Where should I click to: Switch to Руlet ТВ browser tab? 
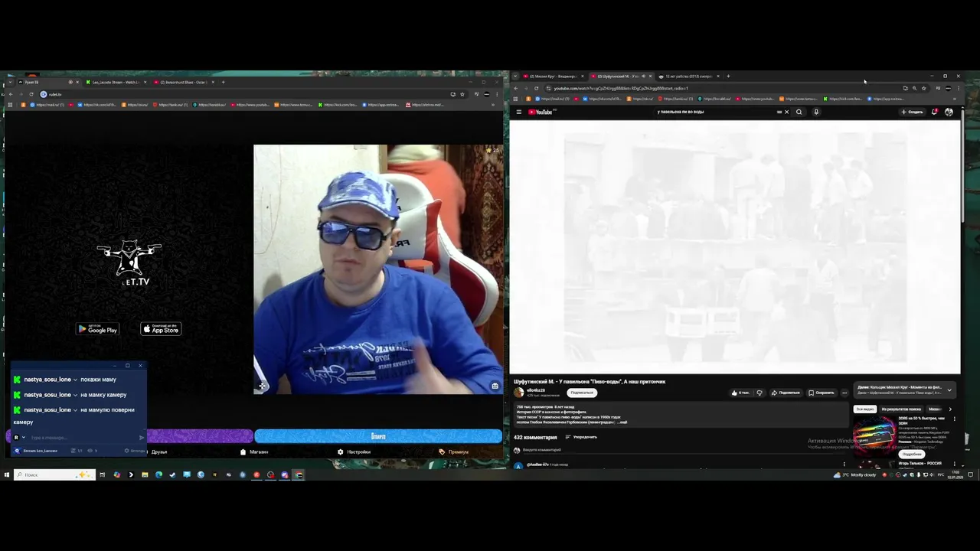(x=47, y=82)
